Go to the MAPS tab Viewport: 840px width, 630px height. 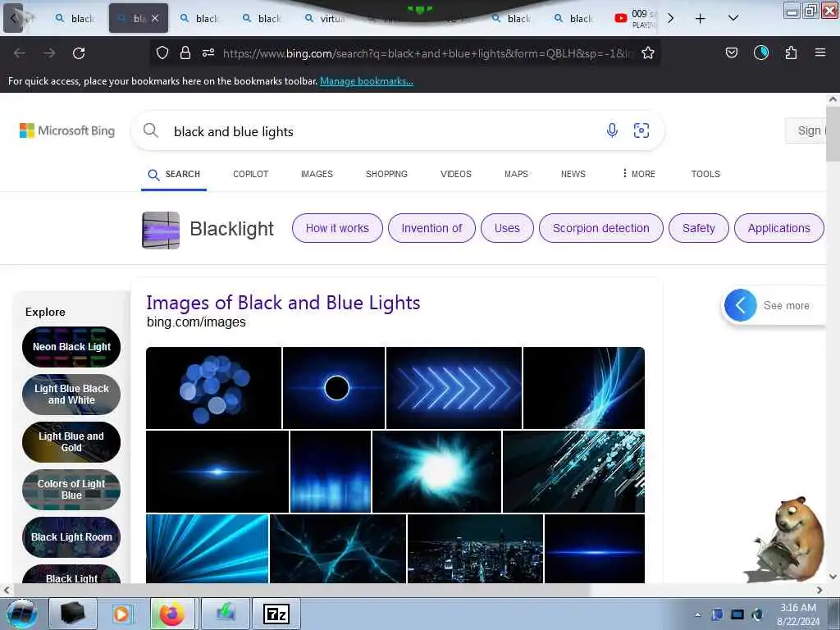(x=516, y=174)
